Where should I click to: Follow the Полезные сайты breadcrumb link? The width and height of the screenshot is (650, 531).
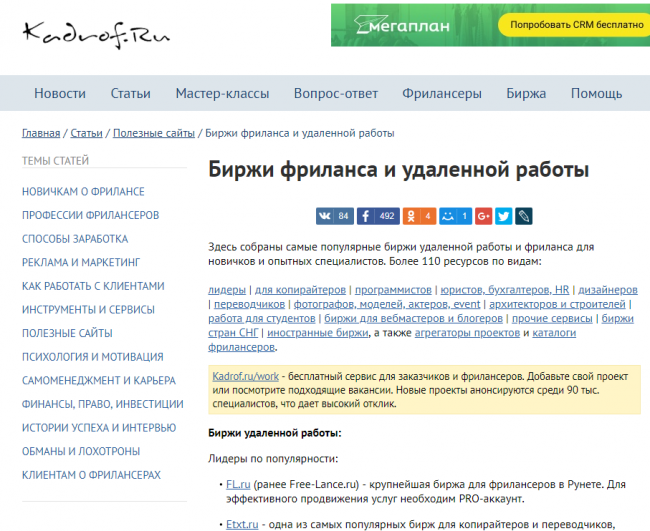click(x=153, y=133)
